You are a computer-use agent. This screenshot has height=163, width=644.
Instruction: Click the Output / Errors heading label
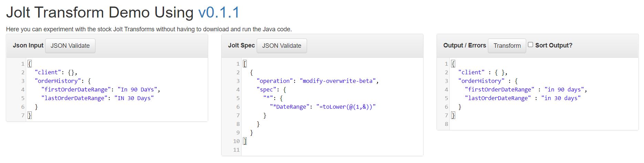pos(464,45)
